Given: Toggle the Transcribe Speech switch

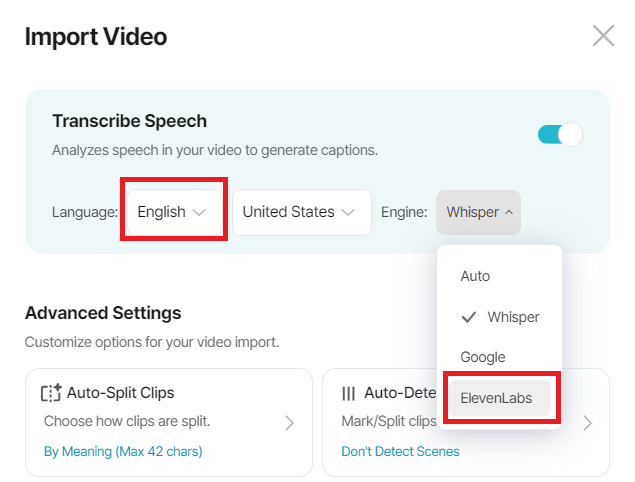Looking at the screenshot, I should [x=560, y=134].
